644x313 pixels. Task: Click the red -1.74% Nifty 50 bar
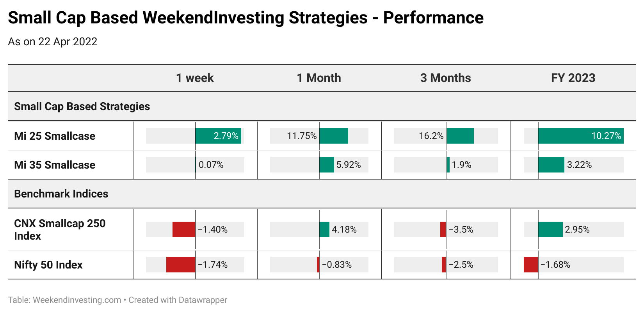point(181,265)
